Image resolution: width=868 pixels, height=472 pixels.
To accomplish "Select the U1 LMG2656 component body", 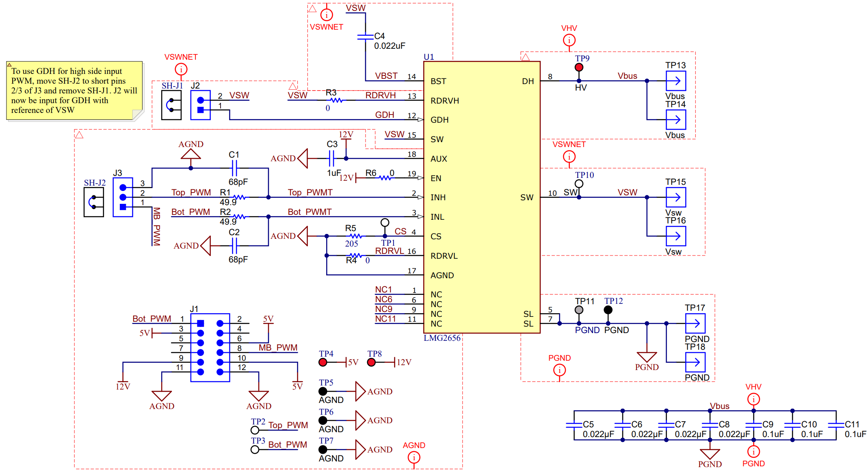I will click(x=482, y=197).
